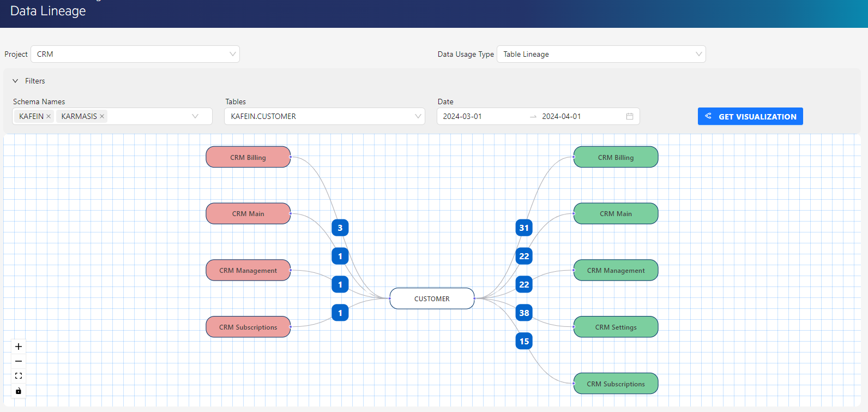Click the edge count badge 38
Viewport: 868px width, 412px height.
click(x=524, y=313)
